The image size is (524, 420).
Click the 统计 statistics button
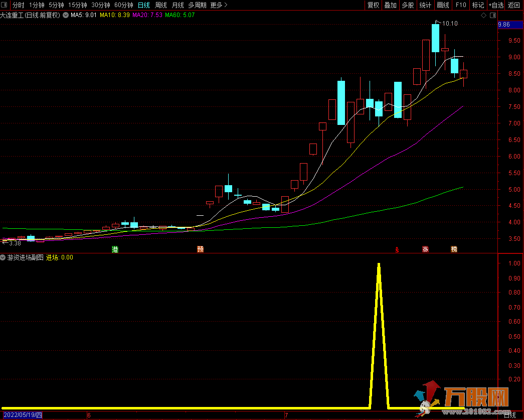pyautogui.click(x=425, y=5)
